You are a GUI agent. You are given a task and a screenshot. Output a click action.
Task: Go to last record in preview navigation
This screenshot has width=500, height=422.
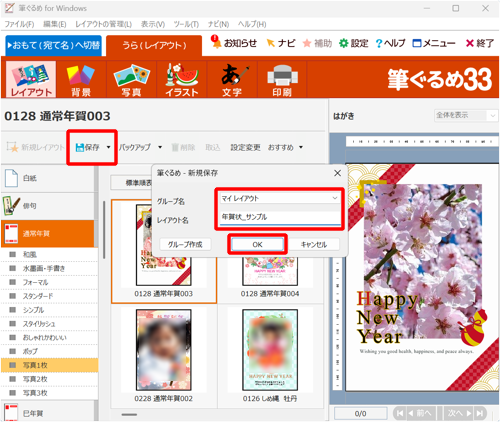click(x=480, y=413)
